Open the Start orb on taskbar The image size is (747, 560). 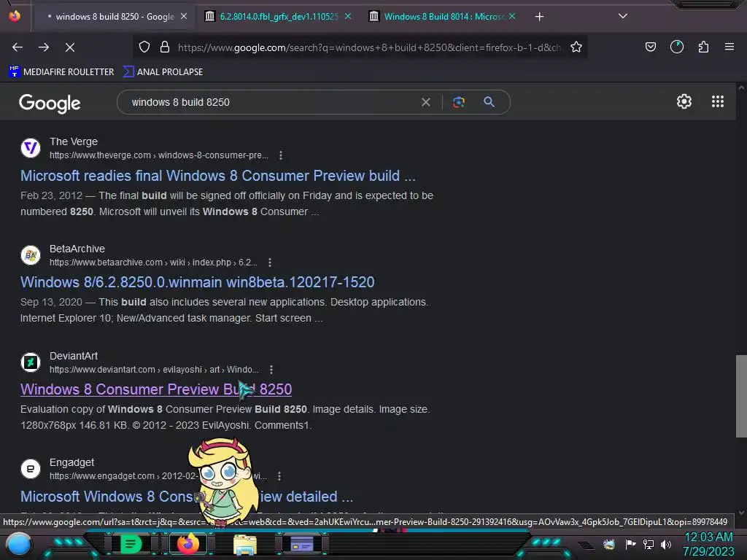(x=19, y=545)
